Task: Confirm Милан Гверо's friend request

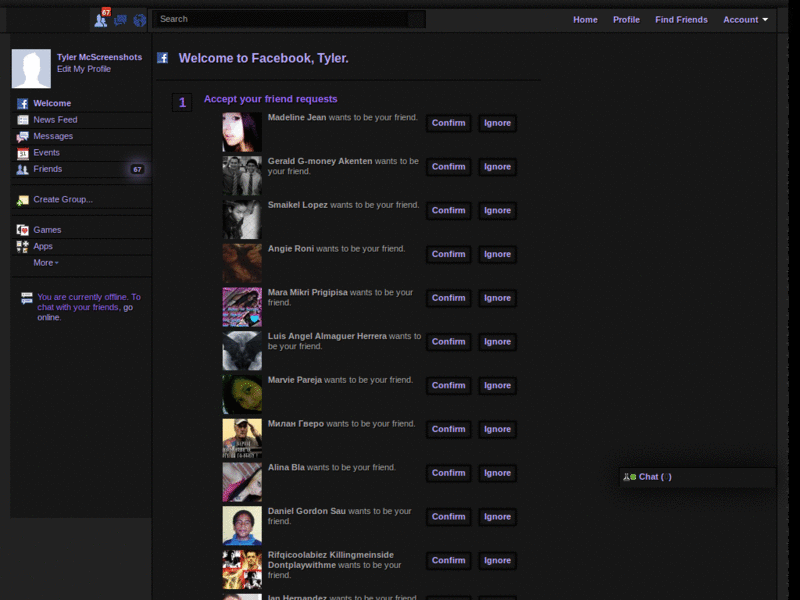Action: point(448,429)
